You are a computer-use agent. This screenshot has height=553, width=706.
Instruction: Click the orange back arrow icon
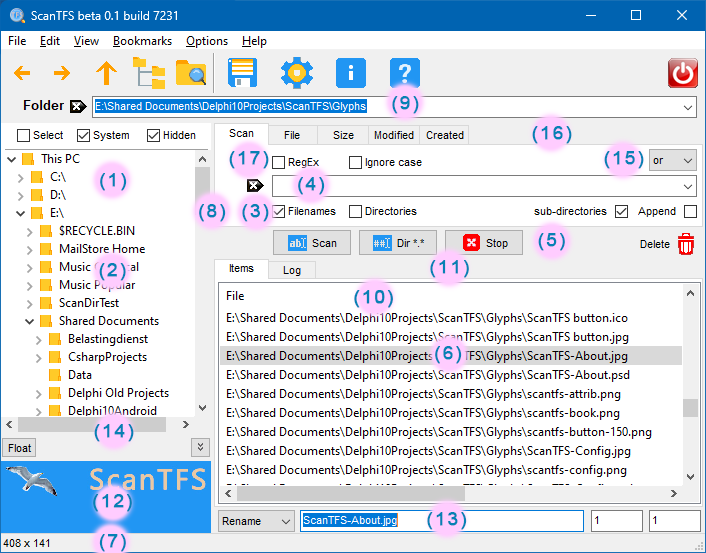22,73
